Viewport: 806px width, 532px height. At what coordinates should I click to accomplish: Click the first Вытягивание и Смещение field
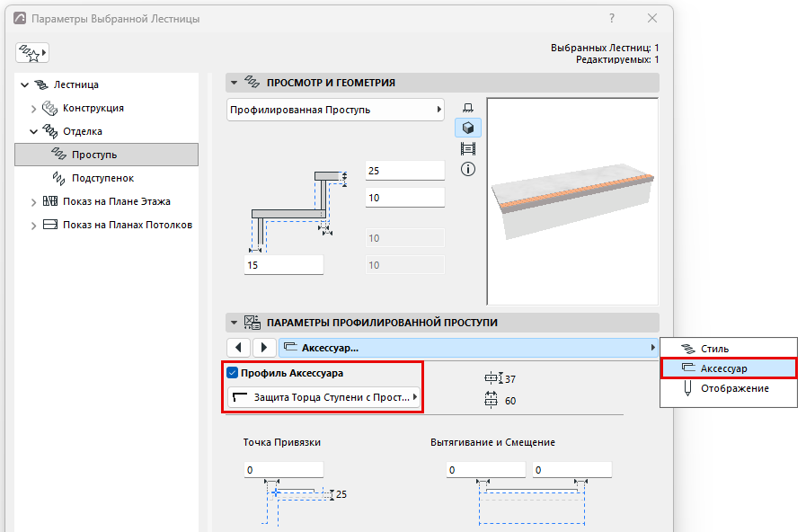click(x=486, y=470)
